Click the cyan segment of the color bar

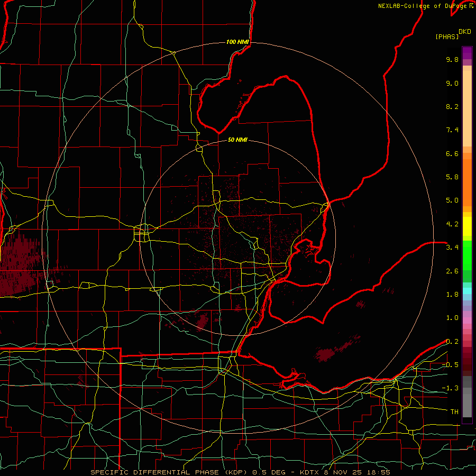click(x=467, y=291)
